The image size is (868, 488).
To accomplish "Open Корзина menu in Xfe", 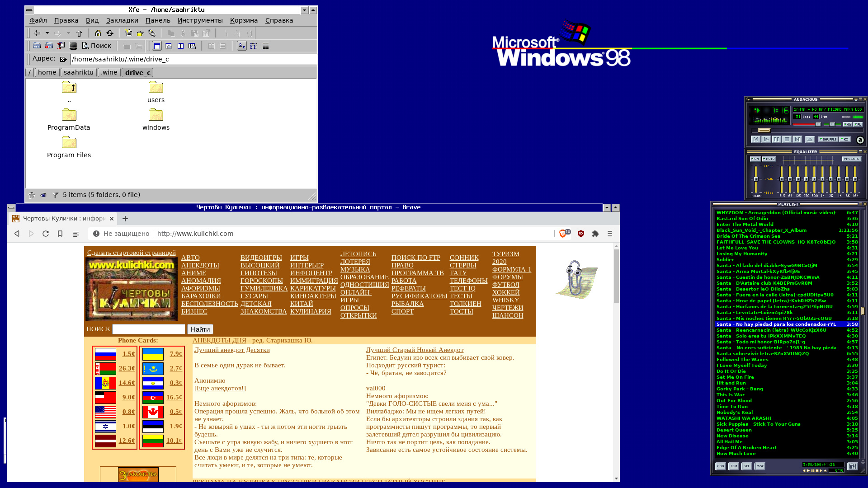I will (x=244, y=20).
